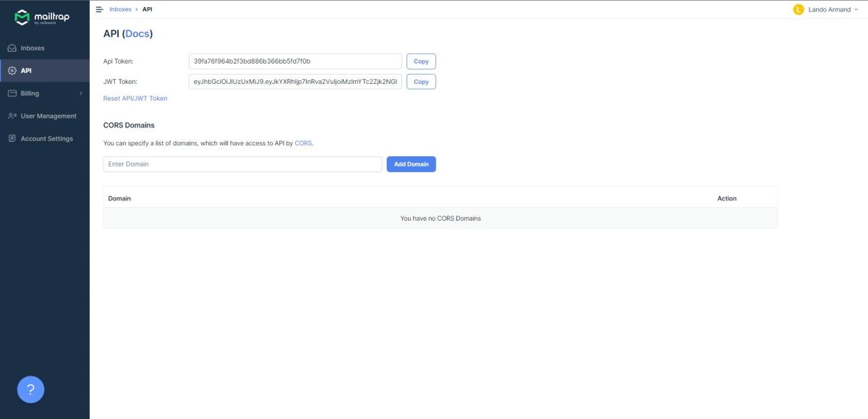Collapse the sidebar with the hamburger icon
The height and width of the screenshot is (419, 868).
click(x=98, y=9)
